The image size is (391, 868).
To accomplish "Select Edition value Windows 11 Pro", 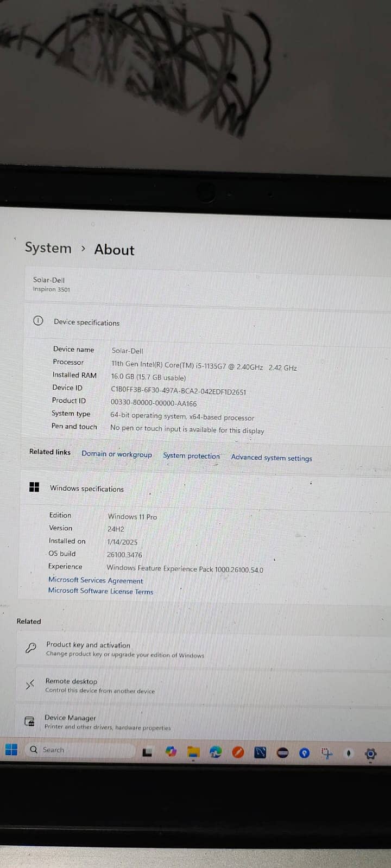I will click(132, 517).
